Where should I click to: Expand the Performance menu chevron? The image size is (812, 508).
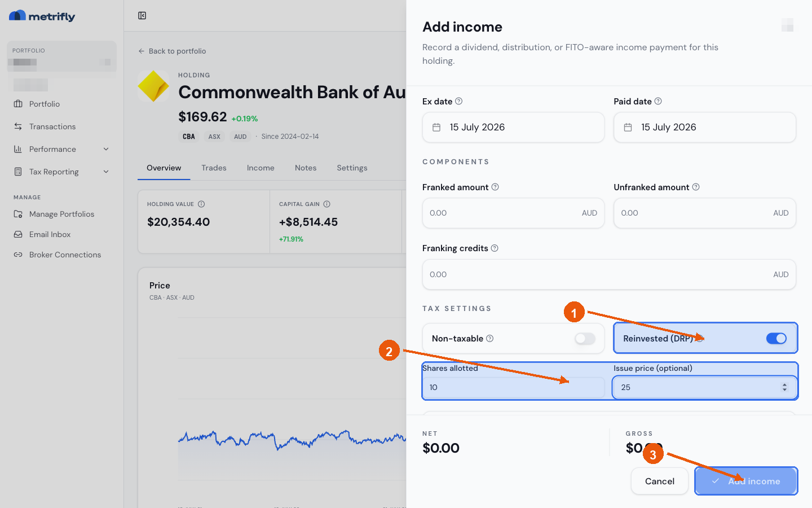[106, 149]
